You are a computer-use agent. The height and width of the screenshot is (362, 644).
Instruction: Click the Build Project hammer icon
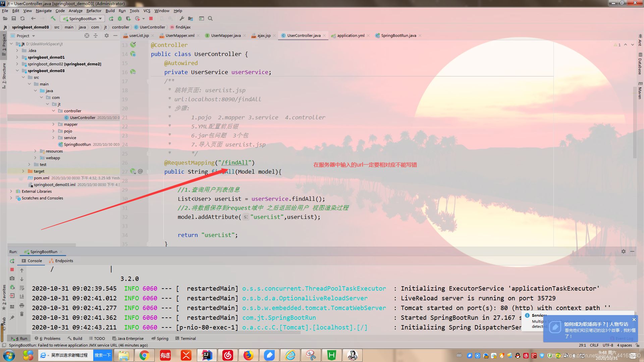[x=53, y=19]
